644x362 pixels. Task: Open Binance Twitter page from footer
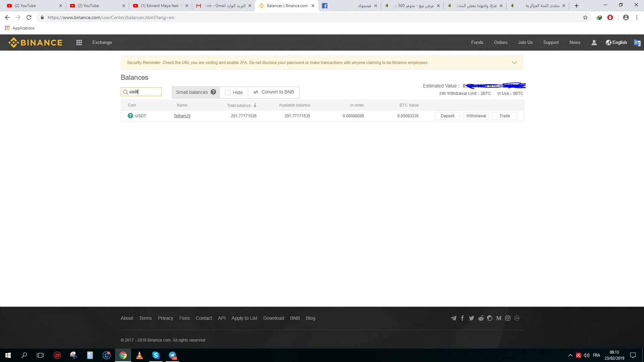pyautogui.click(x=472, y=318)
